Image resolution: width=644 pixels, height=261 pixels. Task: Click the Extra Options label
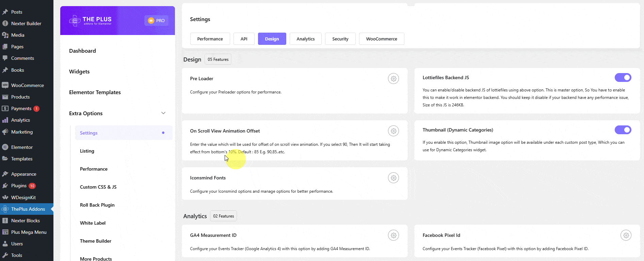point(86,113)
